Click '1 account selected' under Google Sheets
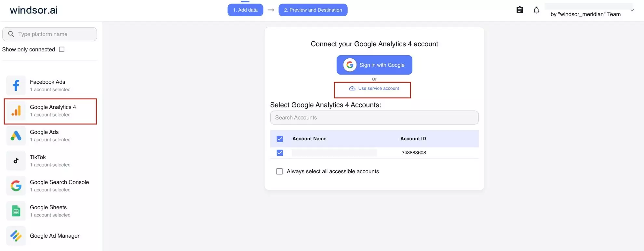The height and width of the screenshot is (251, 644). coord(50,215)
